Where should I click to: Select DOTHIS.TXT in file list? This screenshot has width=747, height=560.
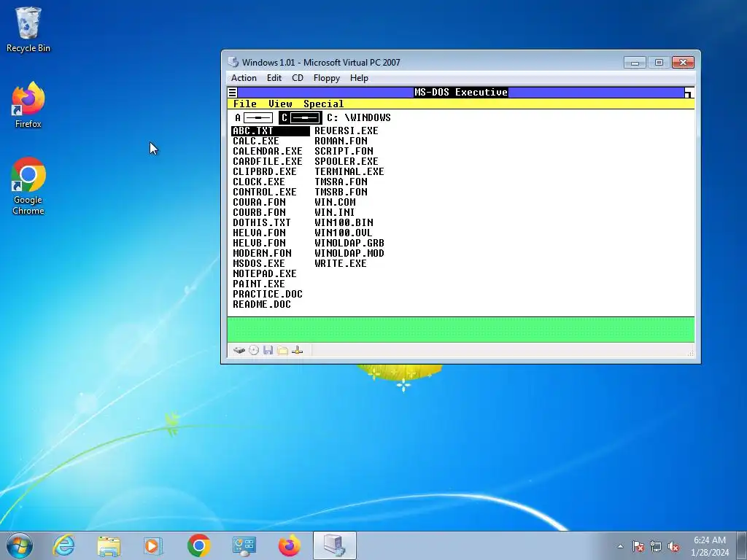262,223
